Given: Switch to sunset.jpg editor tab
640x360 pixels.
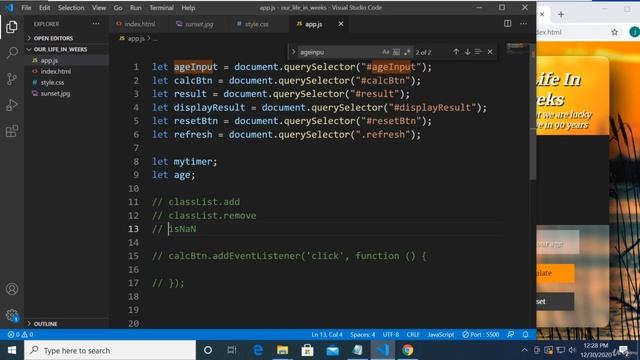Looking at the screenshot, I should coord(198,24).
